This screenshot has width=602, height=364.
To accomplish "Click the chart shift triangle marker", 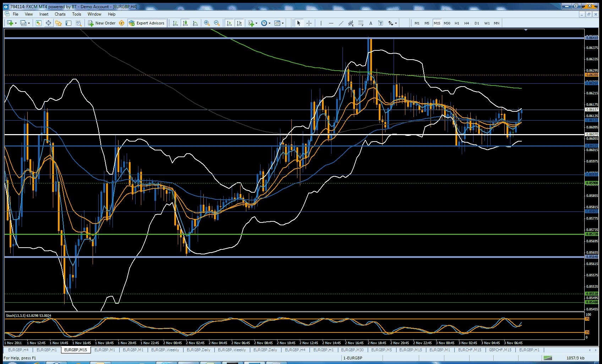I will (526, 30).
